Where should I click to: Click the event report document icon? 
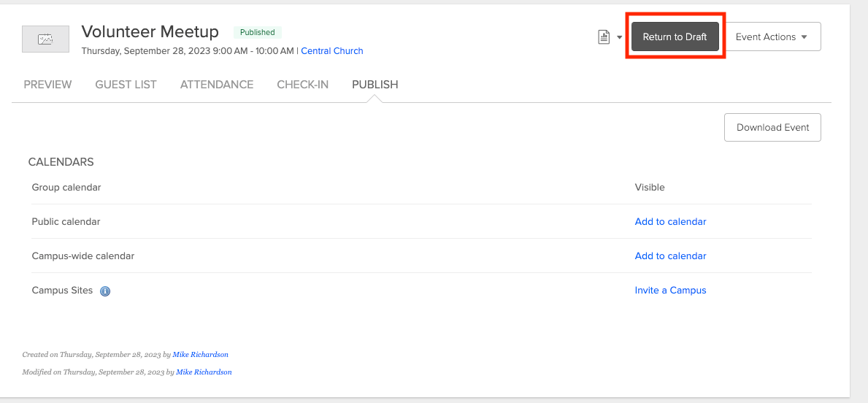click(604, 37)
